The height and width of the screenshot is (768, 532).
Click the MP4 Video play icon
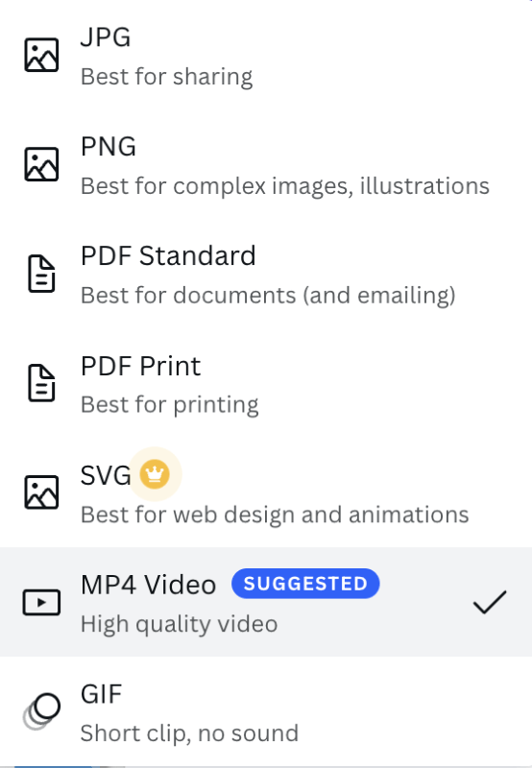[x=41, y=602]
